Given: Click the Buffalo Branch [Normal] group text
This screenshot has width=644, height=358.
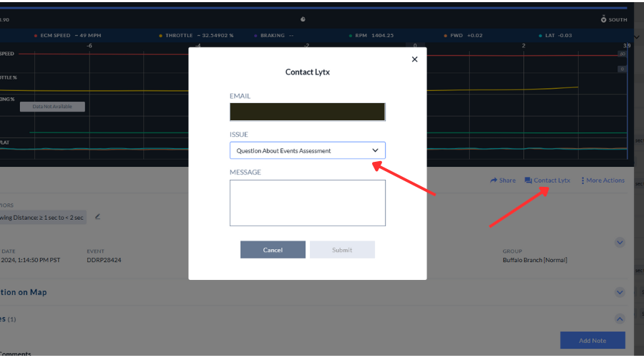Looking at the screenshot, I should (x=535, y=260).
